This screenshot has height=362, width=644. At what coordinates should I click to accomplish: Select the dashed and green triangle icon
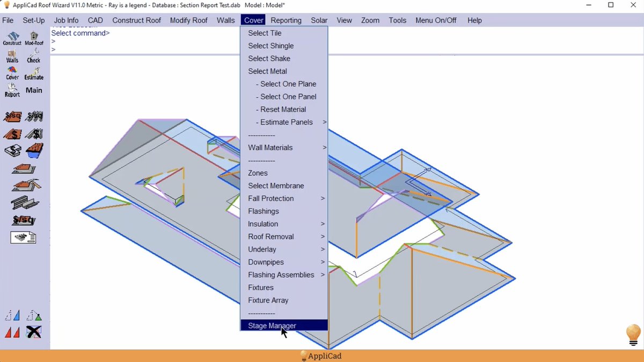34,315
